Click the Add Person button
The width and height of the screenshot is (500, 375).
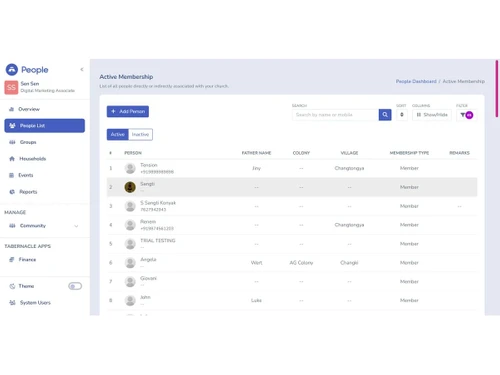(128, 111)
